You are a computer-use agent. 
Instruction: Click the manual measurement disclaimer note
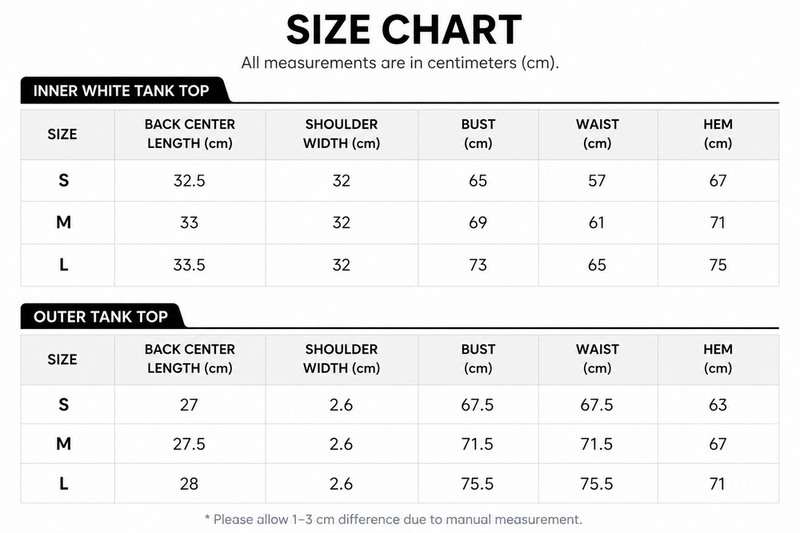393,519
